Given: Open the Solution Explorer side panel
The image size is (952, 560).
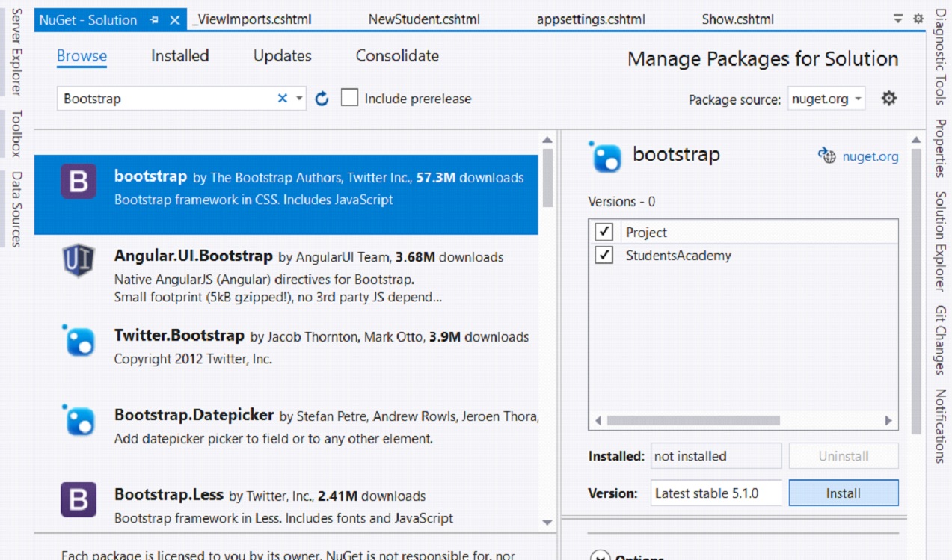Looking at the screenshot, I should pos(941,241).
